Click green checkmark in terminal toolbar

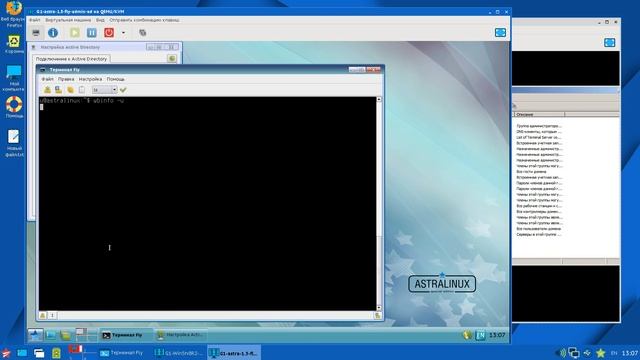(123, 90)
